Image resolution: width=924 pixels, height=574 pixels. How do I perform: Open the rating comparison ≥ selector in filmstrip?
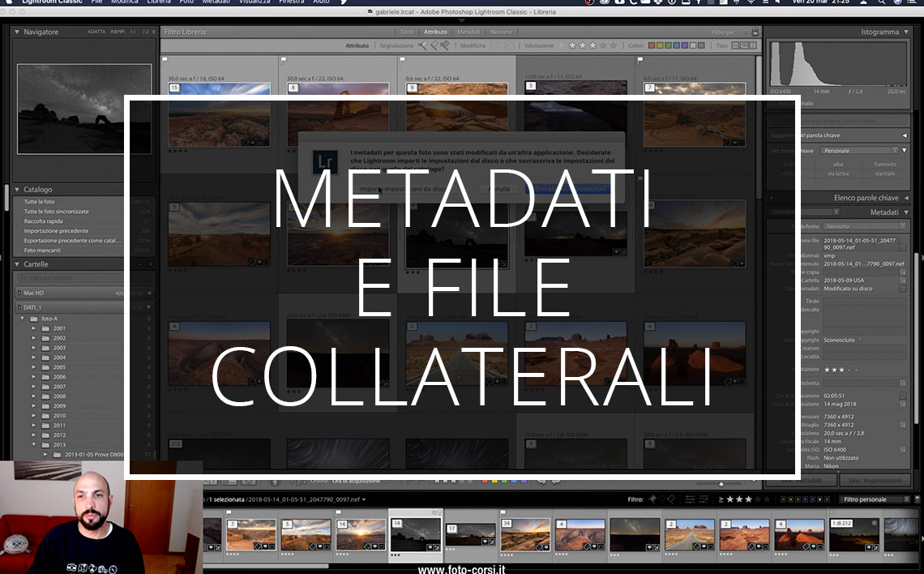click(x=721, y=499)
